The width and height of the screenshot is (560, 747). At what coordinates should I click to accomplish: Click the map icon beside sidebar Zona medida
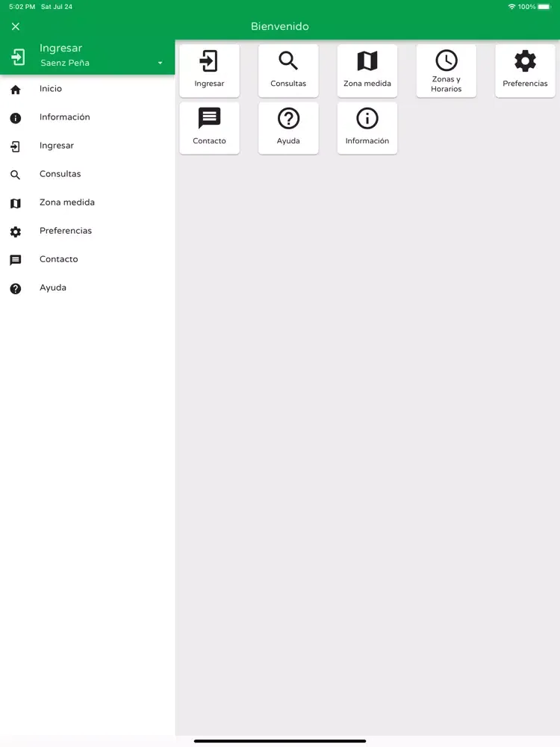[x=15, y=203]
